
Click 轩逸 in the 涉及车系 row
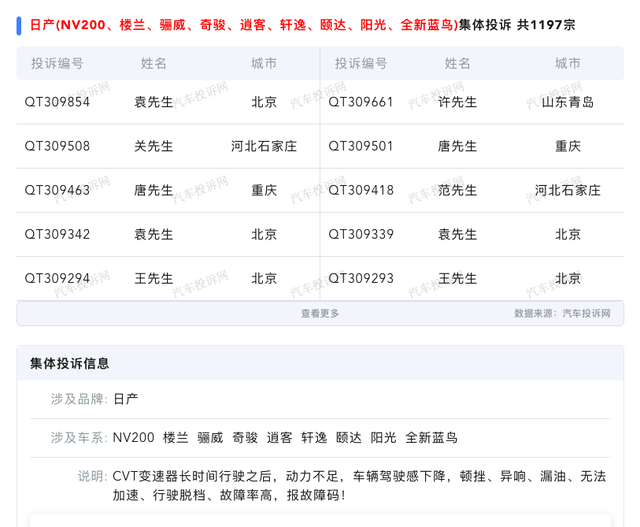click(314, 438)
